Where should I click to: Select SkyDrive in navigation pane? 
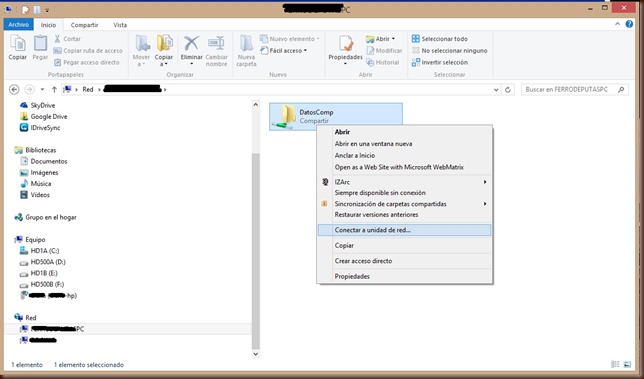click(x=37, y=106)
